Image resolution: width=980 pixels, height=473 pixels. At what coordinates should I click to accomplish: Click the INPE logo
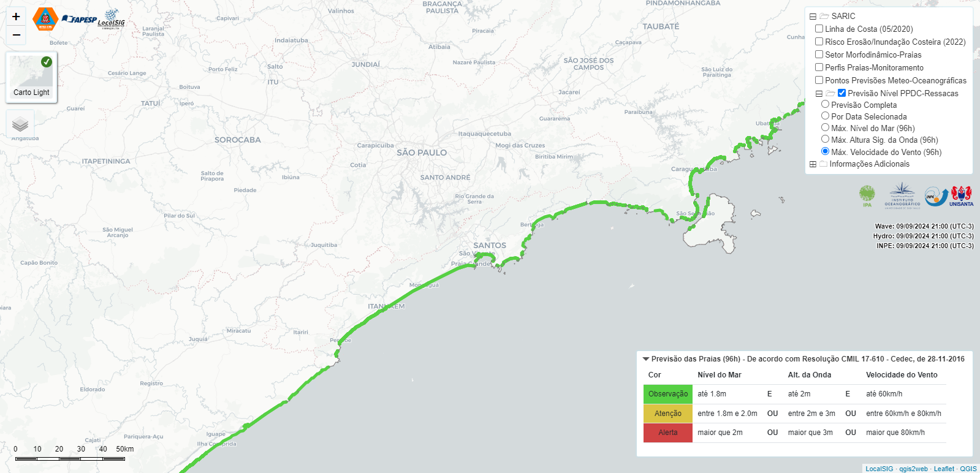tap(936, 197)
